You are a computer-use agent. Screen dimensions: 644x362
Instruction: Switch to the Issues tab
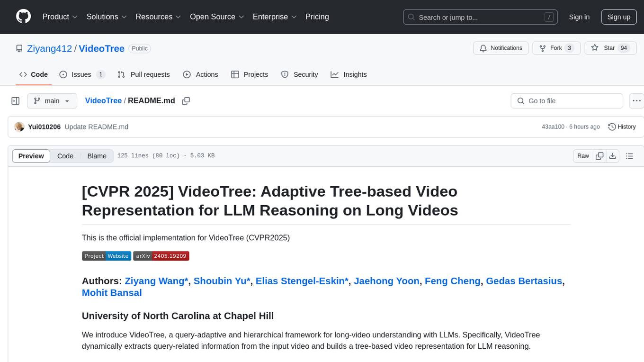click(x=82, y=74)
